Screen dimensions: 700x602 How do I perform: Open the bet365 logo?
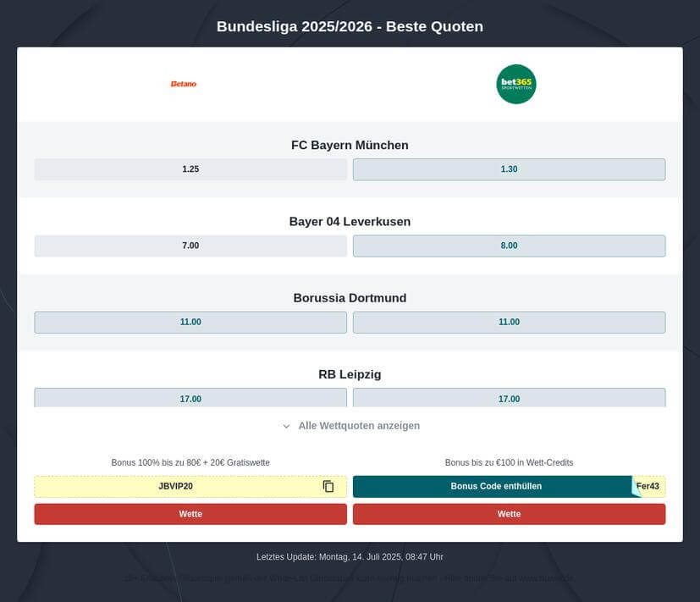click(516, 84)
